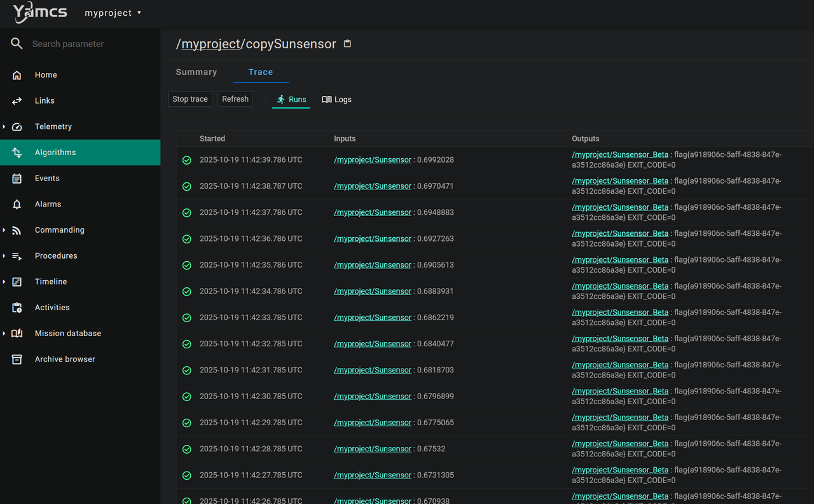This screenshot has width=814, height=504.
Task: Open the Archive browser
Action: pyautogui.click(x=65, y=359)
